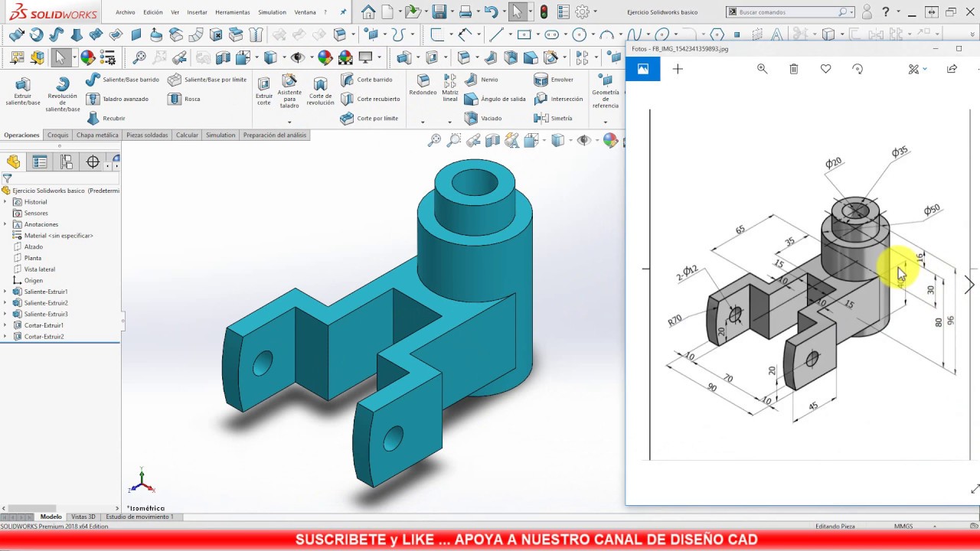Viewport: 980px width, 551px height.
Task: Rotate image in Fotos window
Action: pos(857,69)
